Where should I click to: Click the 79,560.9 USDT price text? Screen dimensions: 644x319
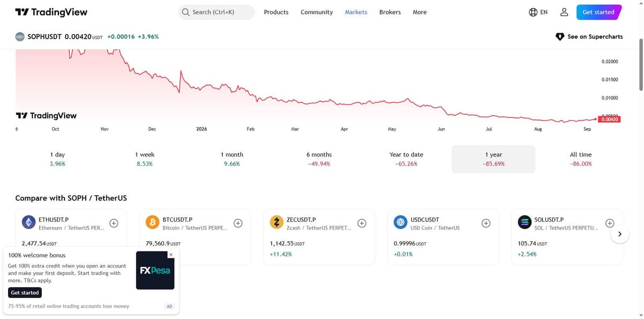point(163,243)
